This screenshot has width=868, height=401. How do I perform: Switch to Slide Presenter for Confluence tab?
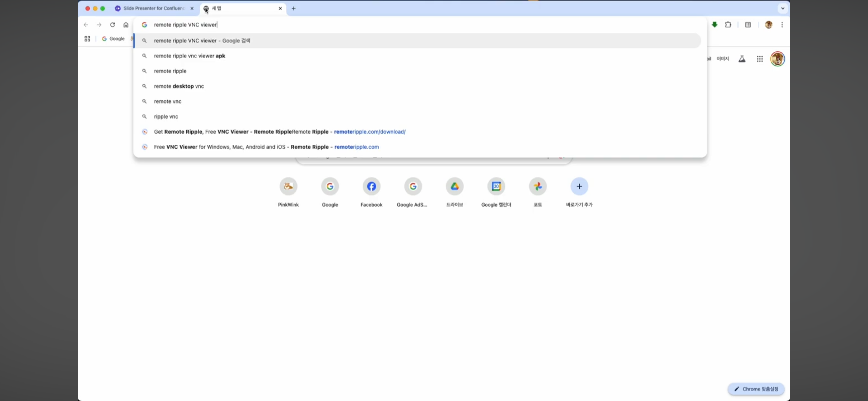(x=153, y=8)
